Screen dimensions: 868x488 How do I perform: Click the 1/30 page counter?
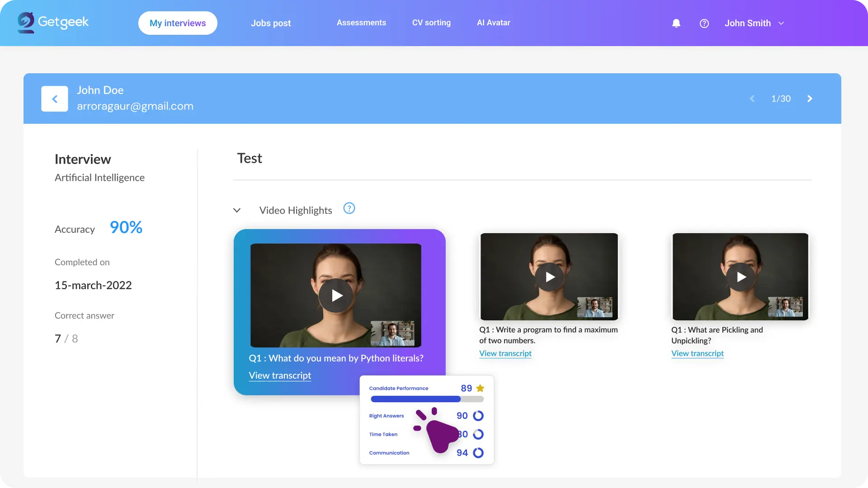781,99
